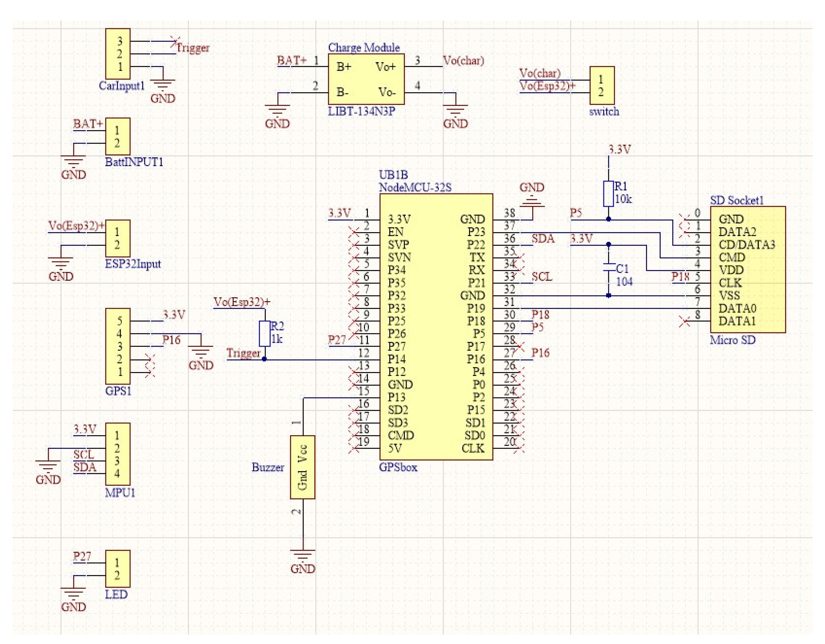Select the CarInput1 three-pin header
This screenshot has height=644, width=825.
click(117, 53)
